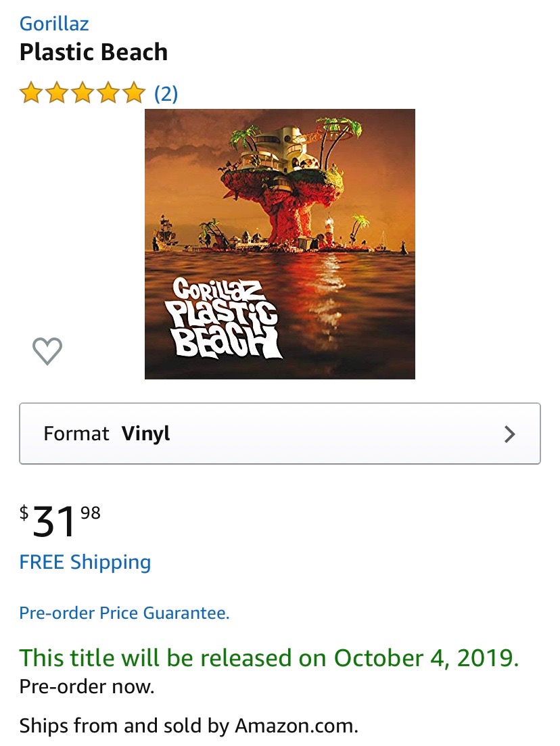This screenshot has height=746, width=560.
Task: Open the Pre-order Price Guarantee link
Action: point(124,613)
